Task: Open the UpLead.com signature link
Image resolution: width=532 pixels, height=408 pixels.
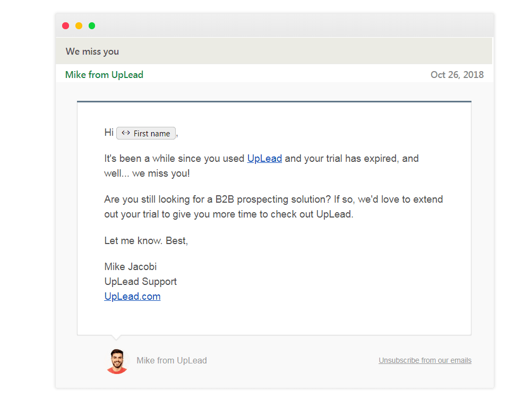Action: click(x=132, y=297)
